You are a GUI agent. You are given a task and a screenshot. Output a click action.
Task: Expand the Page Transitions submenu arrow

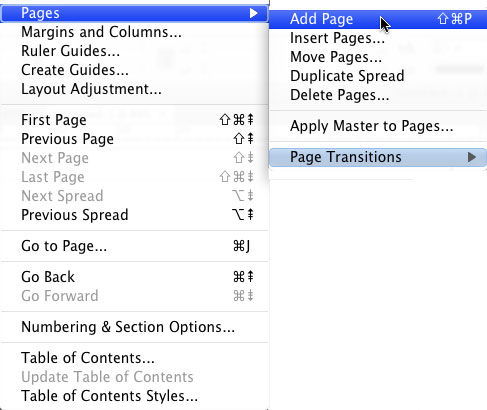[471, 157]
